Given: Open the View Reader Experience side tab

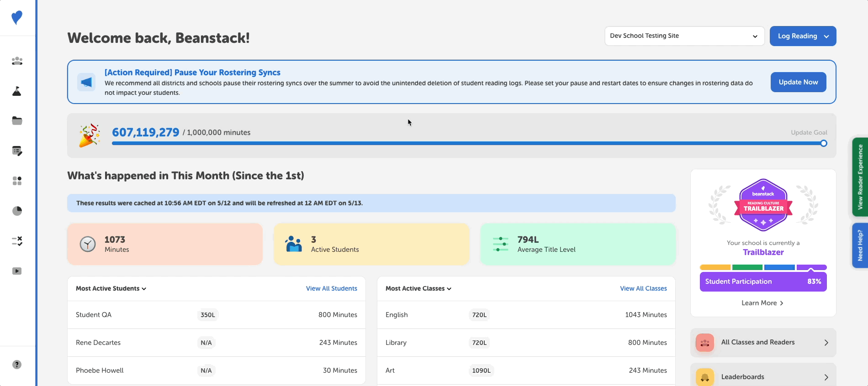Looking at the screenshot, I should (x=860, y=177).
